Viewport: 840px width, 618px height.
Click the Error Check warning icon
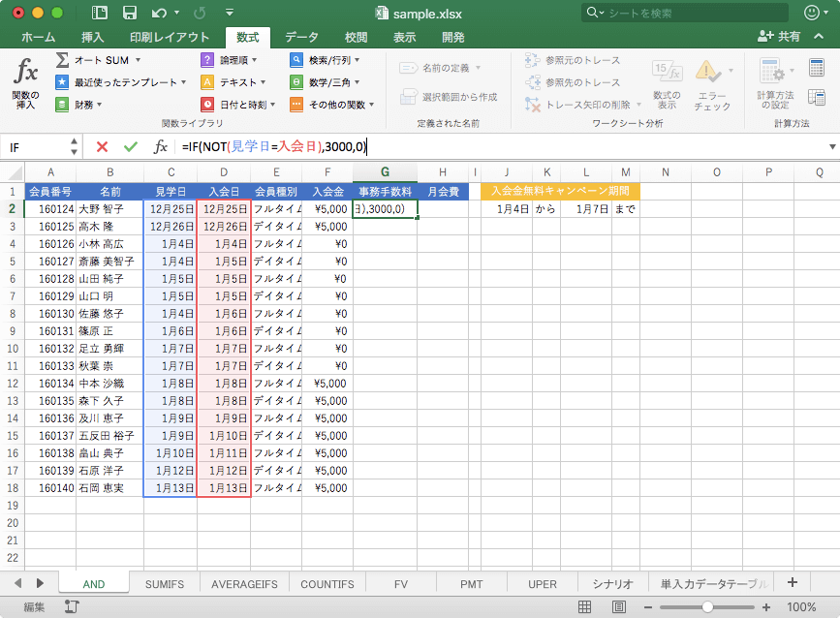point(707,72)
